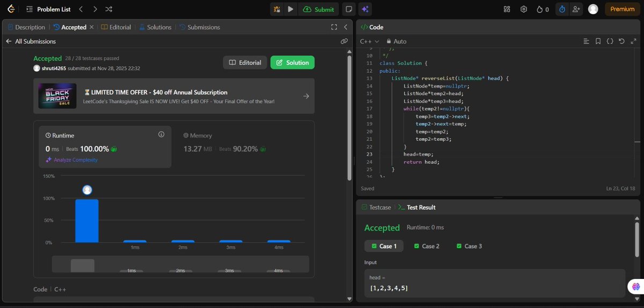This screenshot has height=308, width=644.
Task: Select Case 2
Action: pos(427,246)
